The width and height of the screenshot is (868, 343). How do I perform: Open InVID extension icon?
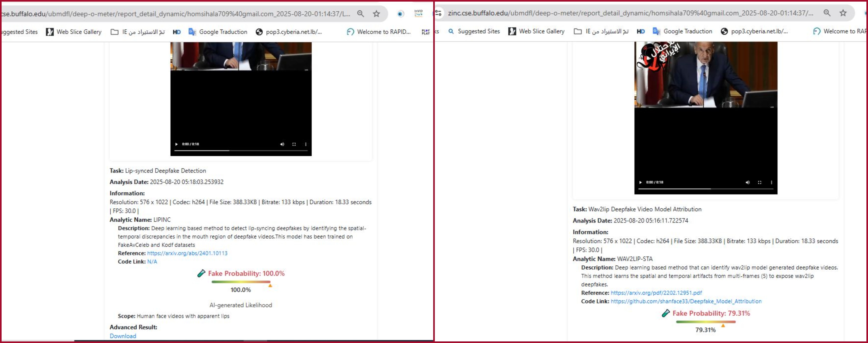pos(418,14)
